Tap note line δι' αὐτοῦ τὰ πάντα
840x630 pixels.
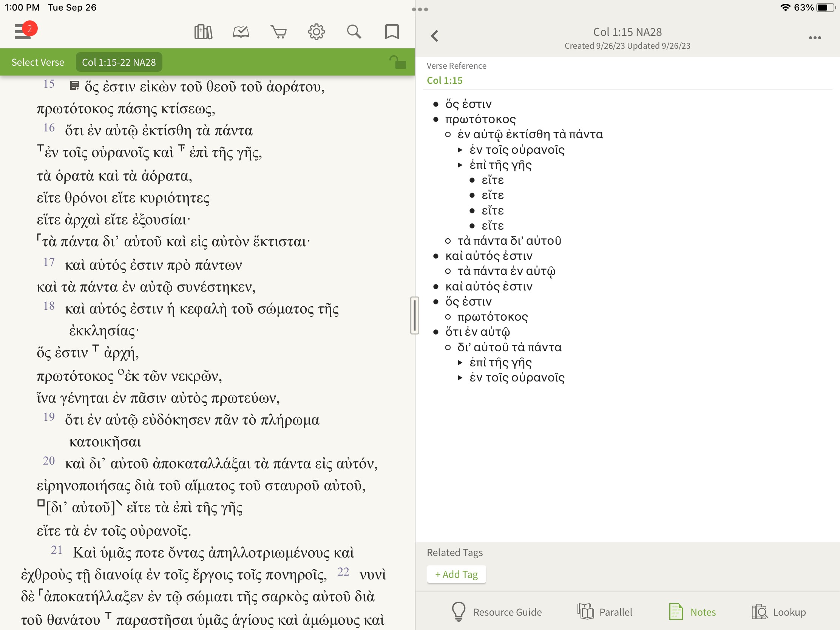coord(509,347)
